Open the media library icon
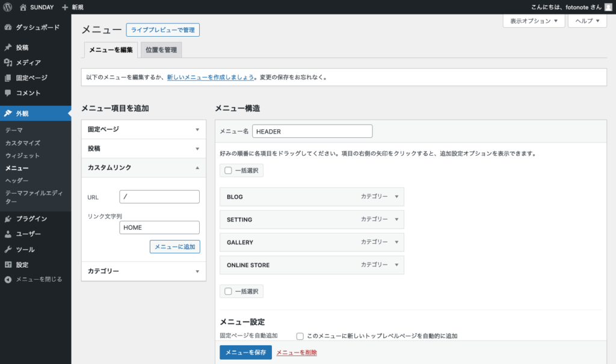The width and height of the screenshot is (616, 364). coord(8,63)
